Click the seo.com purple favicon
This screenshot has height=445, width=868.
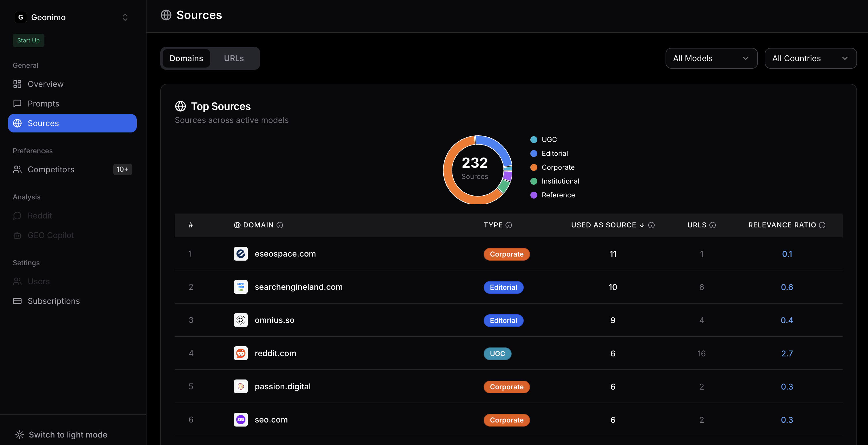241,420
